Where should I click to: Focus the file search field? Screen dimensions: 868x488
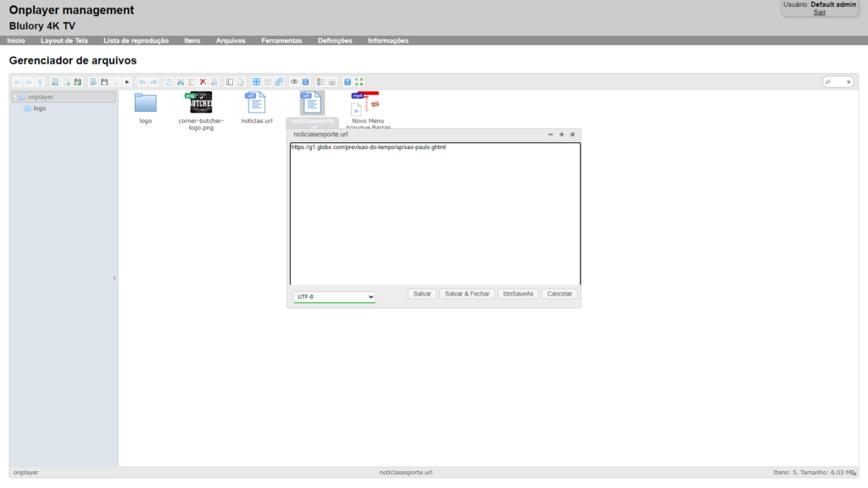coord(838,82)
